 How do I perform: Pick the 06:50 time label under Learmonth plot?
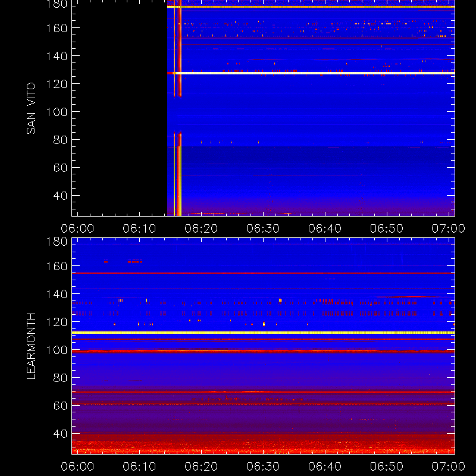coord(387,466)
